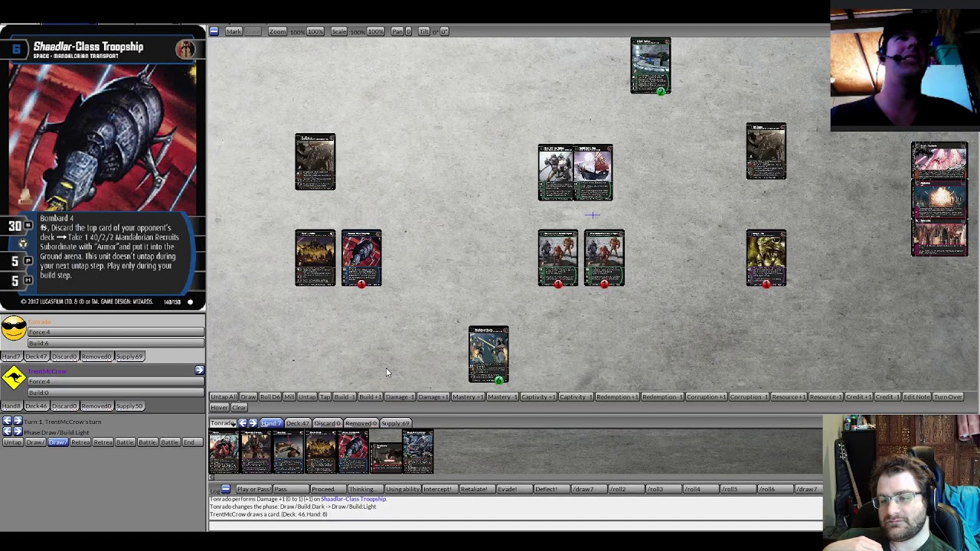Click Redemption +1 button
The height and width of the screenshot is (551, 980).
(x=618, y=396)
